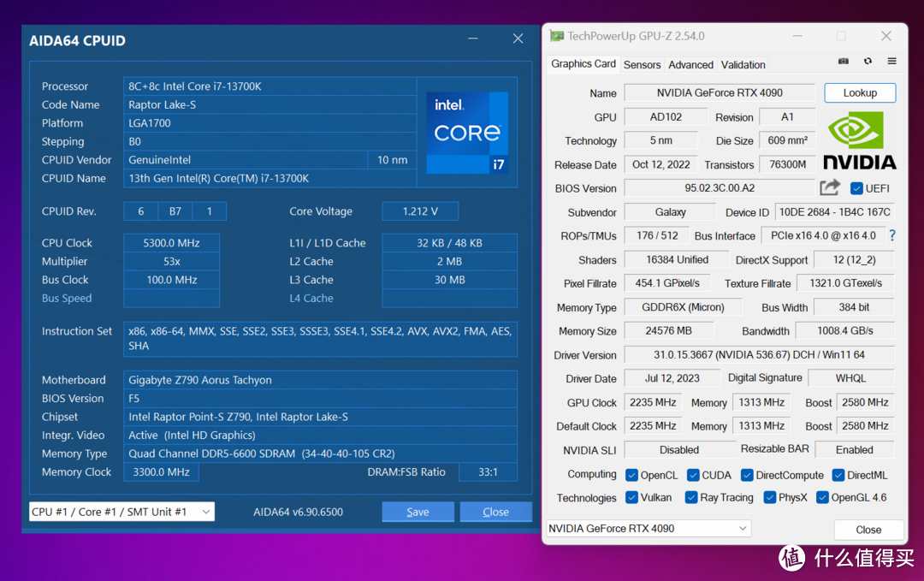Image resolution: width=924 pixels, height=581 pixels.
Task: Open the NVIDIA GeForce RTX 4090 GPU selector
Action: click(x=649, y=529)
